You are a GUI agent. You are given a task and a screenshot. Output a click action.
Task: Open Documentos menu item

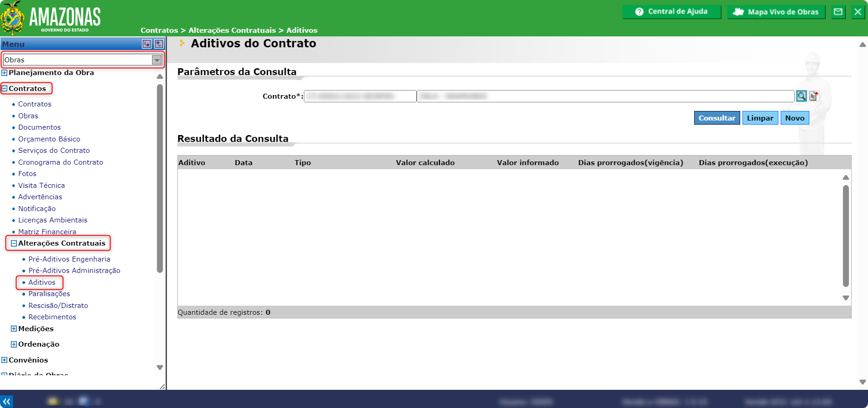[40, 127]
